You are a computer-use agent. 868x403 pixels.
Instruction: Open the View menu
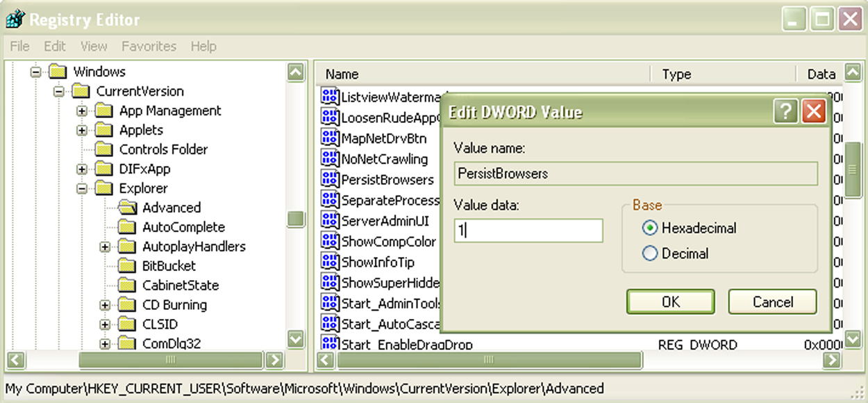94,47
